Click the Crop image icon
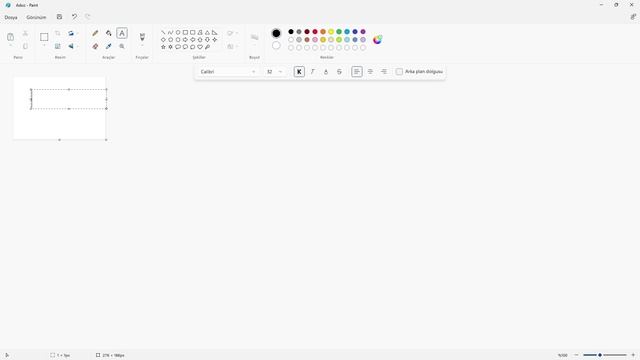This screenshot has width=640, height=360. pos(58,33)
